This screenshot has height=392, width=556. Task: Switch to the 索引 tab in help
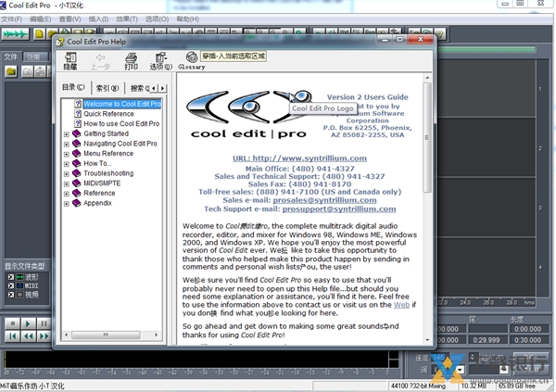point(107,88)
